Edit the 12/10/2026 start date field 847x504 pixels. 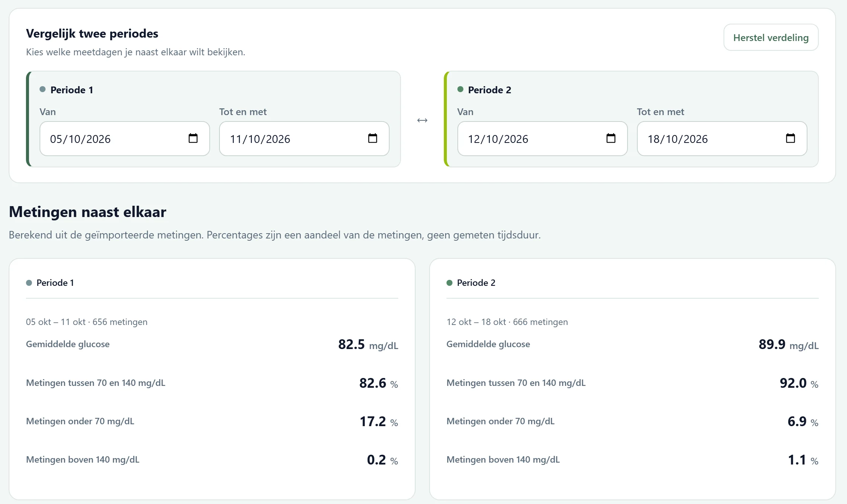click(542, 138)
